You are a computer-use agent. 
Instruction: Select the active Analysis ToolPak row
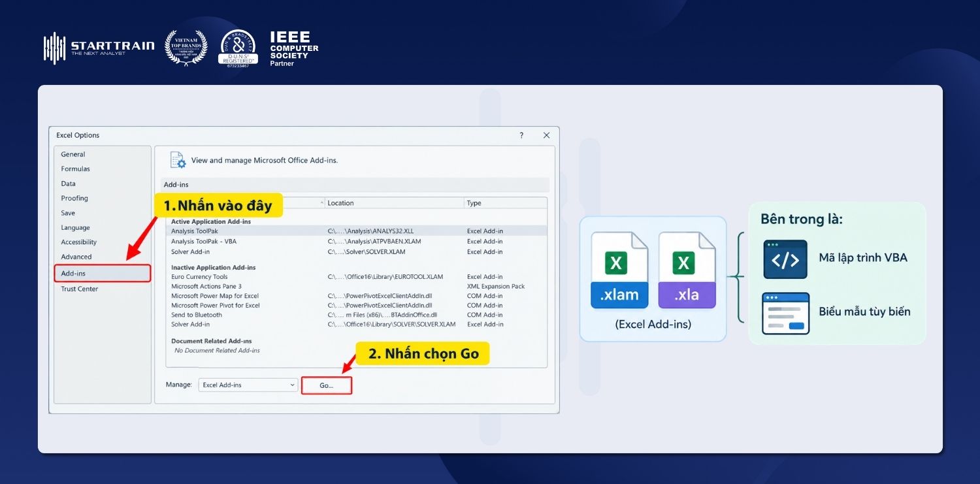pos(357,231)
